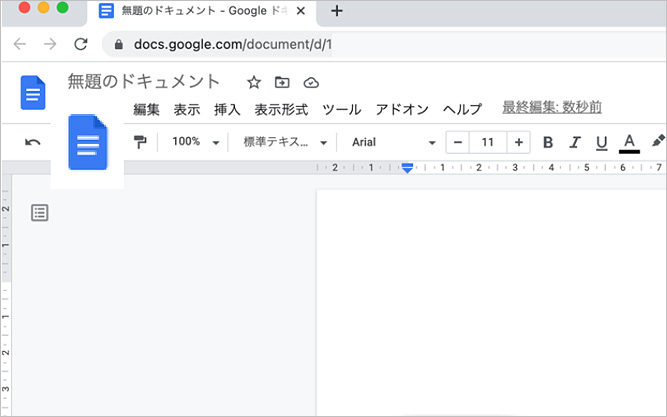Screen dimensions: 667x417
Task: Open the Arial font dropdown
Action: pyautogui.click(x=393, y=142)
